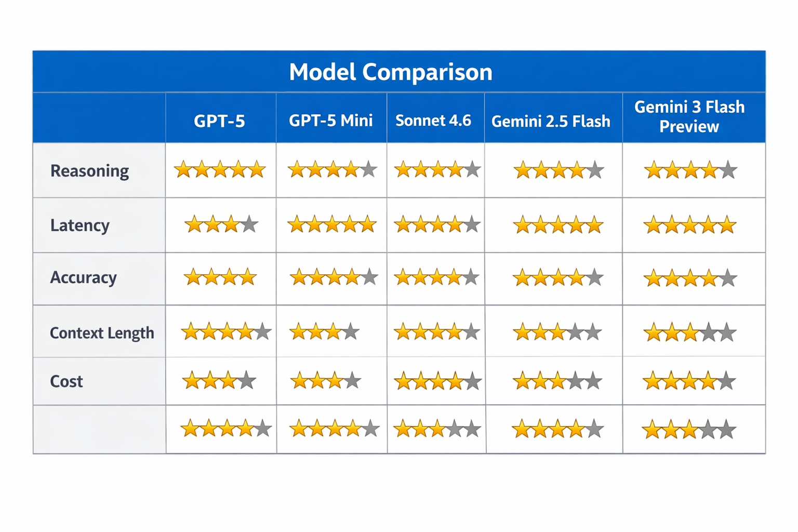This screenshot has height=532, width=798.
Task: Click the GPT-5 Mini column header
Action: point(331,121)
